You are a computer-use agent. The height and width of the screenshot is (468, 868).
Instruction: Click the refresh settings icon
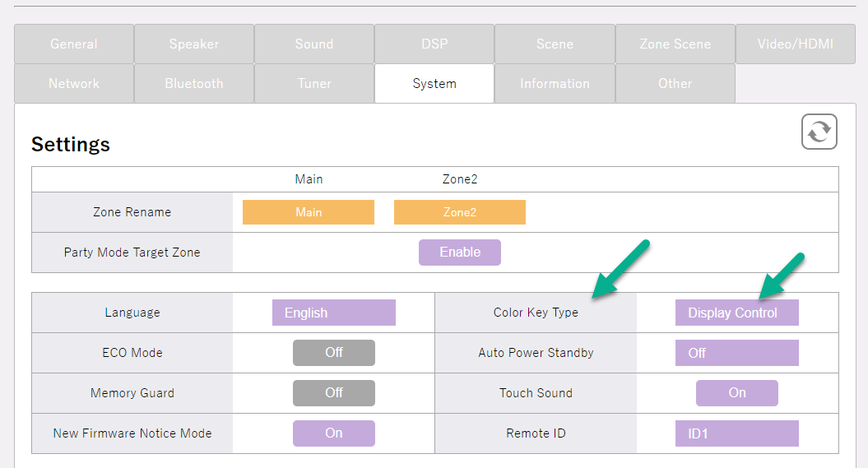819,132
